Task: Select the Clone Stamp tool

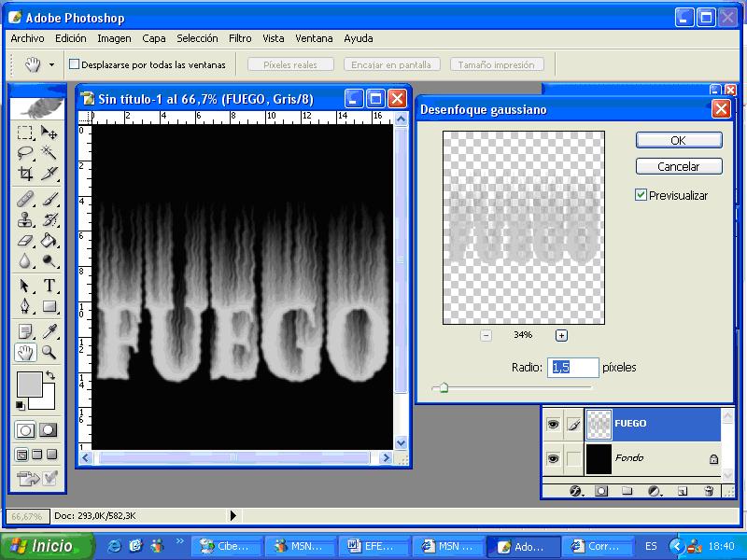Action: click(x=26, y=219)
